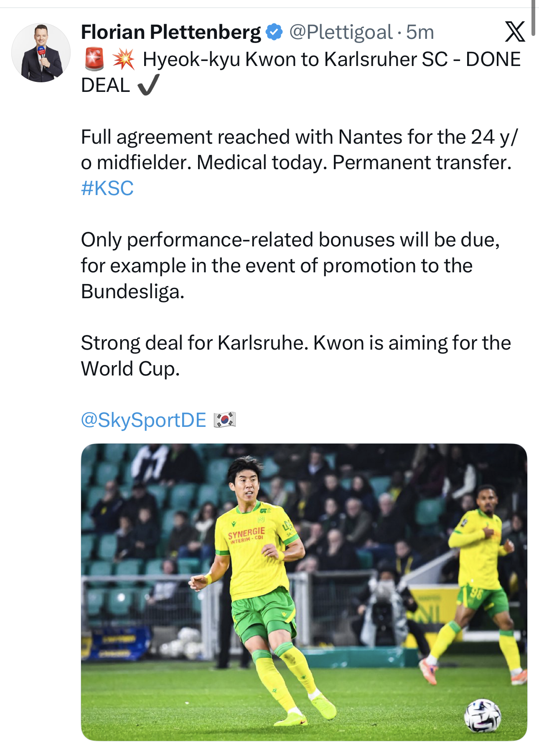Click the Strong deal for Karlsruhe paragraph
The image size is (539, 756).
[295, 355]
